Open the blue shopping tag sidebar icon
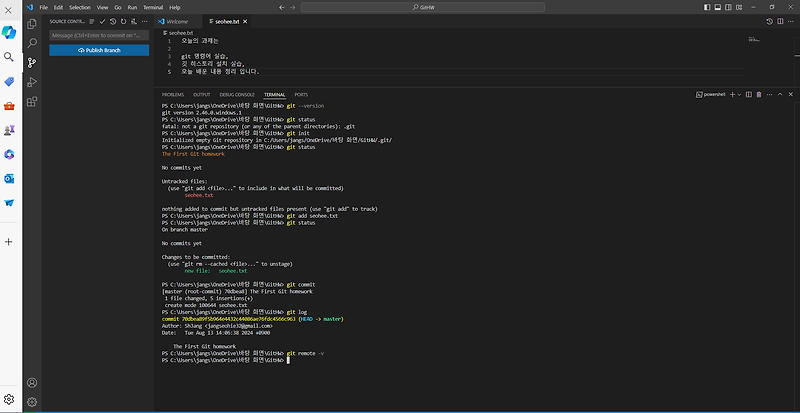 tap(9, 82)
